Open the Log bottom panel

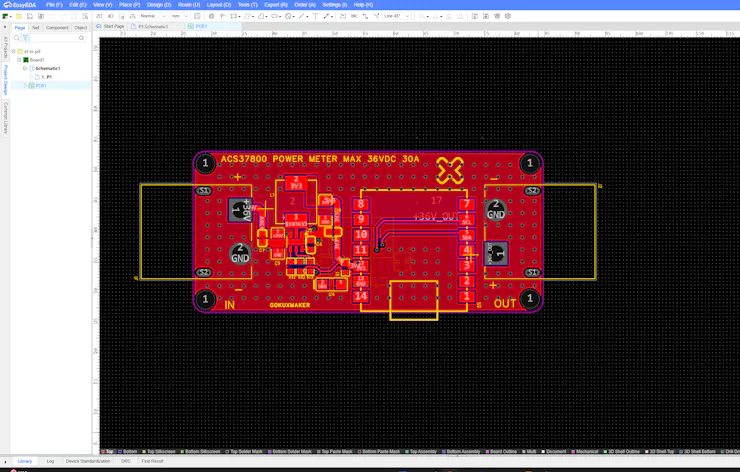click(50, 461)
